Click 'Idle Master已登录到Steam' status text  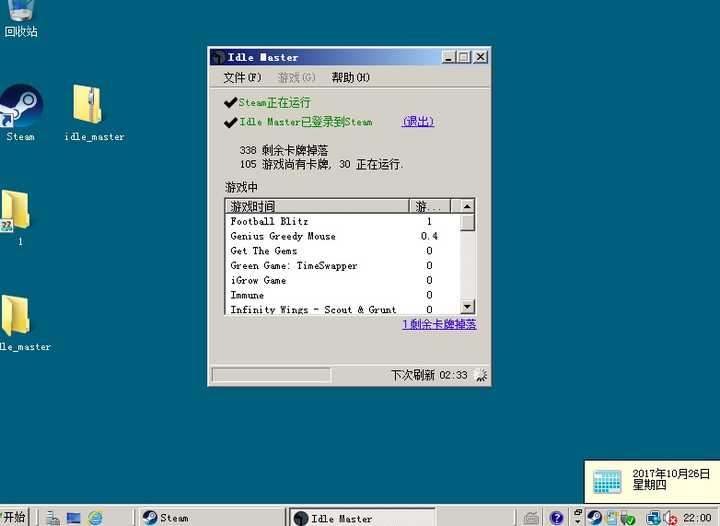(x=306, y=122)
